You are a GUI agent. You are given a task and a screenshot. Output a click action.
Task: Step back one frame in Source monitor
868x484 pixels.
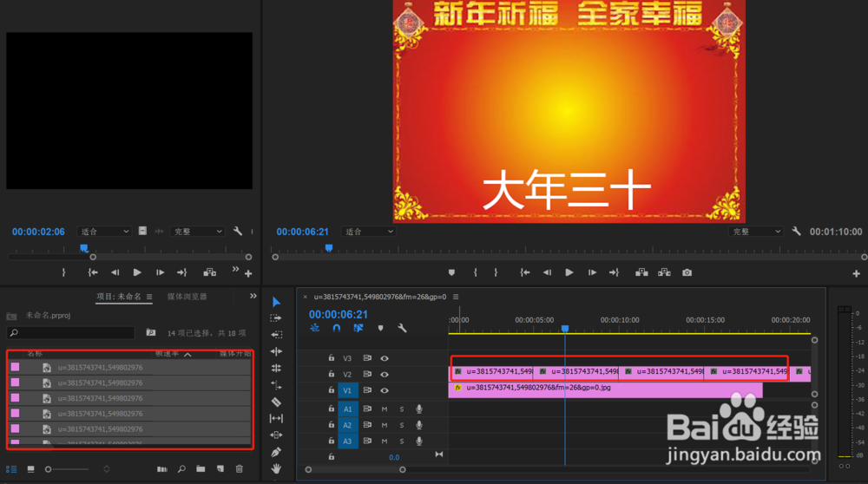pos(115,272)
